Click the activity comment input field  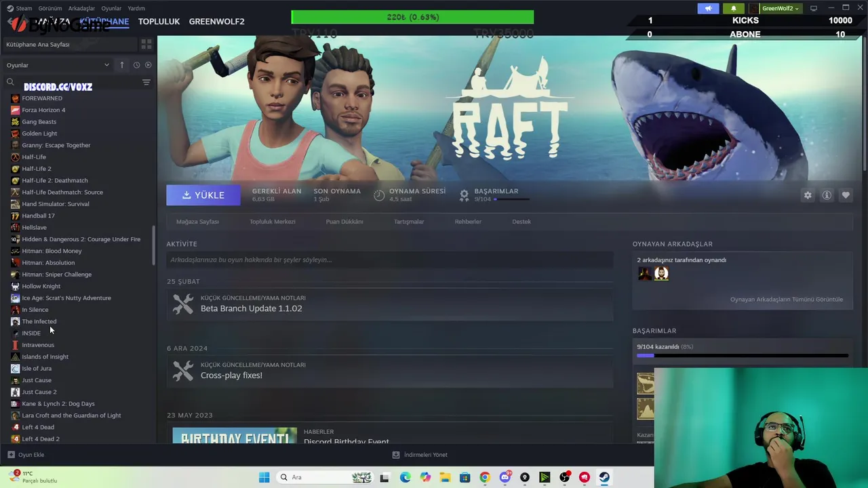coord(390,260)
